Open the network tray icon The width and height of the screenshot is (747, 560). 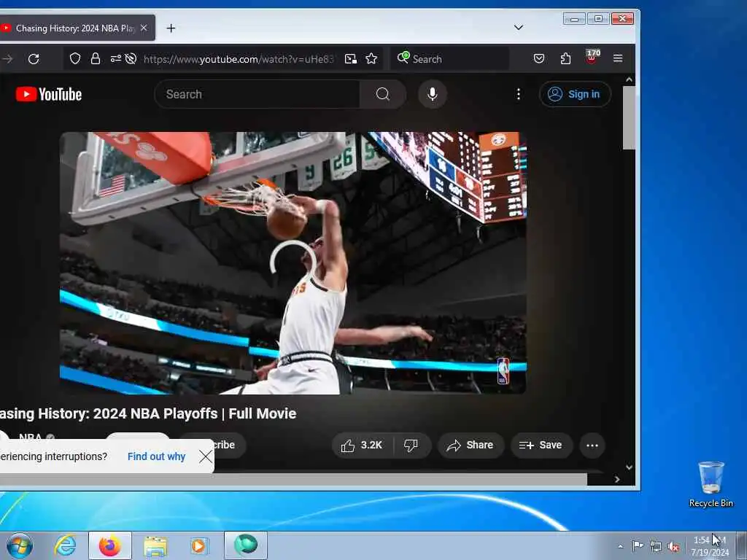(x=656, y=546)
